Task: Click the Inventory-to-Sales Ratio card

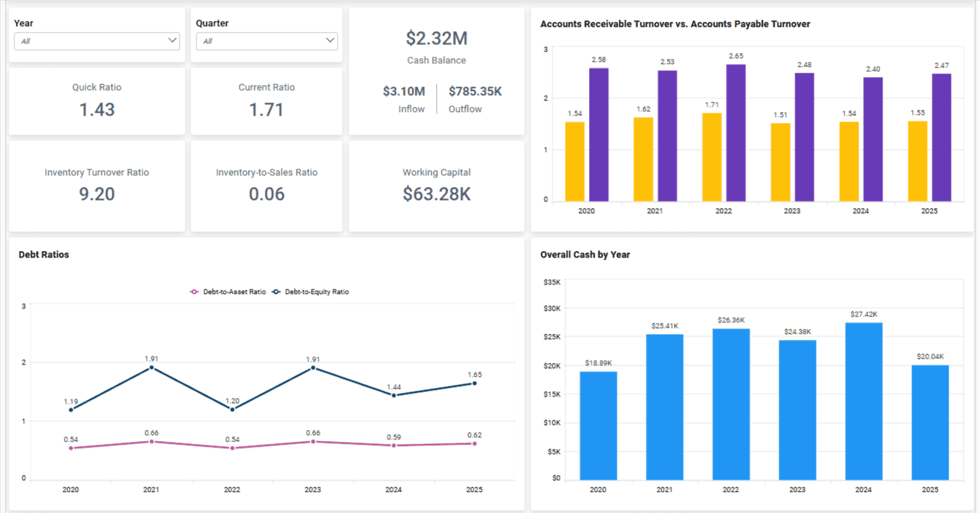Action: point(266,186)
